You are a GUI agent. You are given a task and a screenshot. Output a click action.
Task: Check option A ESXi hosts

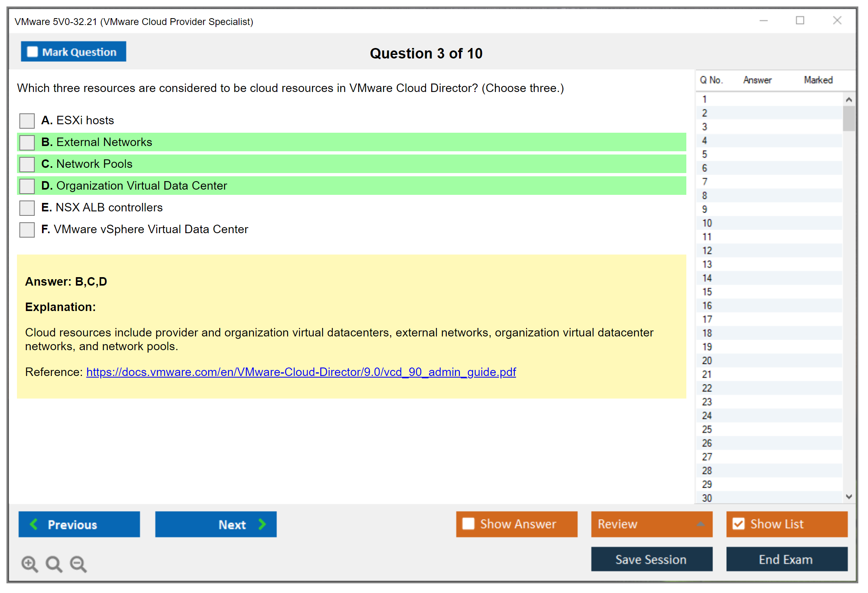27,121
